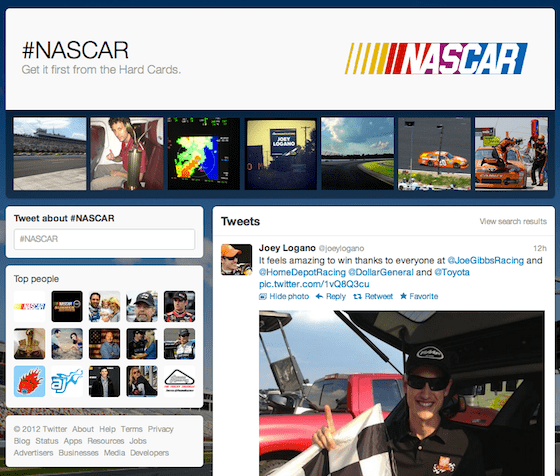Click Joey Logano's profile avatar on the tweet
This screenshot has height=476, width=560.
[236, 260]
